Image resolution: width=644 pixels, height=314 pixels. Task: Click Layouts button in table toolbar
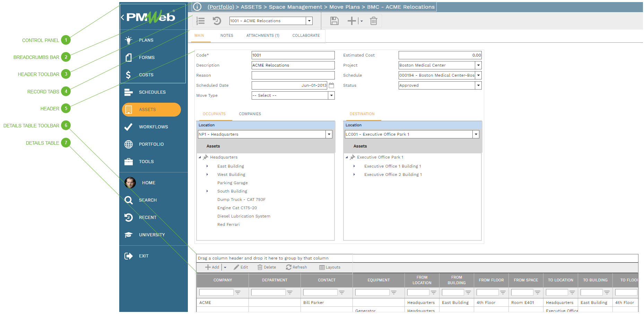pos(330,267)
